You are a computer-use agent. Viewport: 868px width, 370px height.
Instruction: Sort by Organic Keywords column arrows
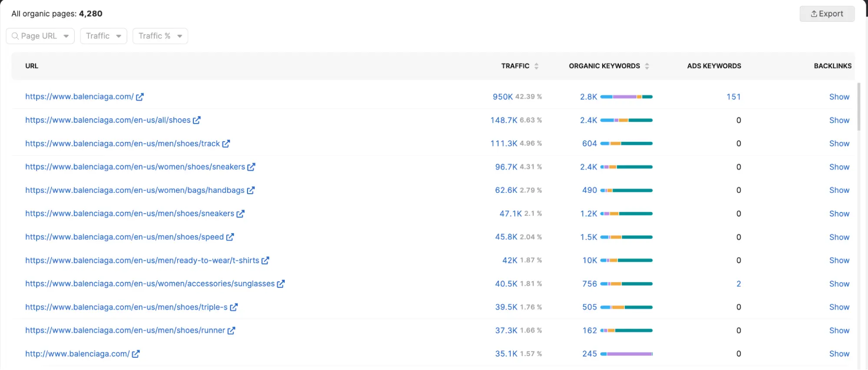point(647,66)
